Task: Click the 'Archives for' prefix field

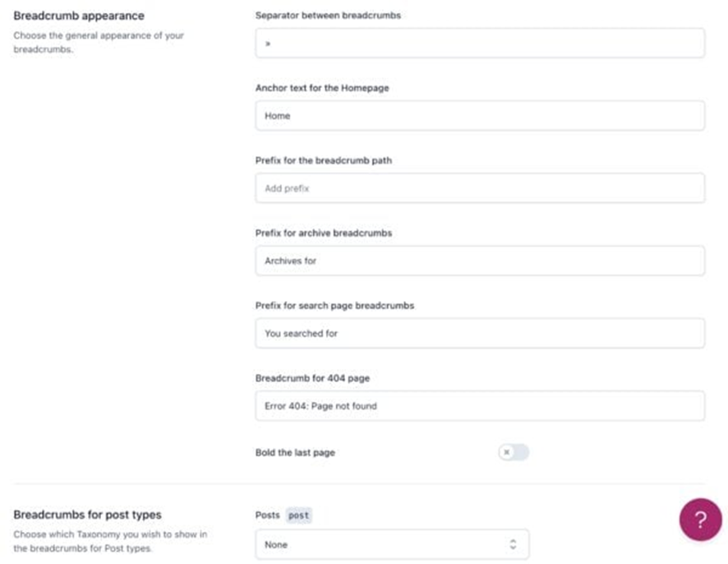Action: click(x=480, y=260)
